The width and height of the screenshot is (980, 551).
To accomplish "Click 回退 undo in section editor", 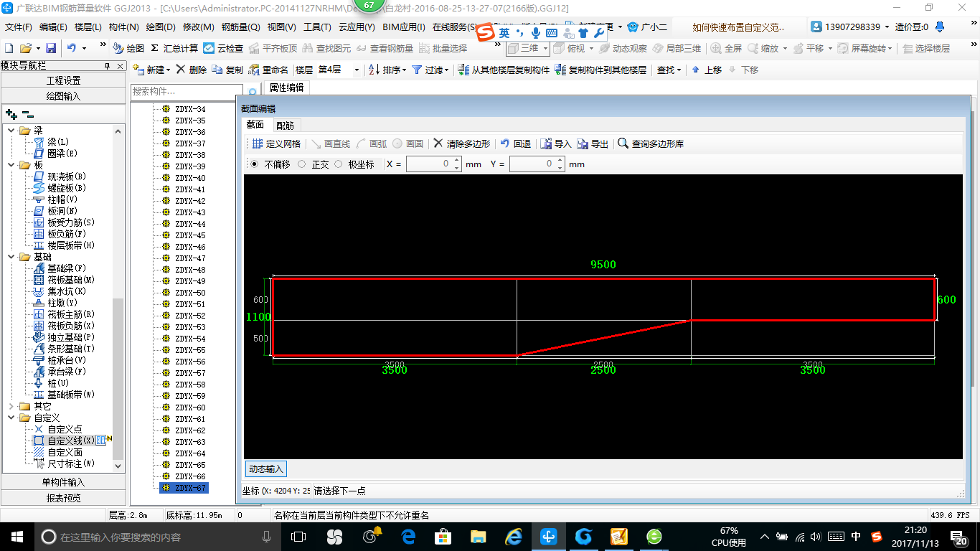I will [516, 143].
